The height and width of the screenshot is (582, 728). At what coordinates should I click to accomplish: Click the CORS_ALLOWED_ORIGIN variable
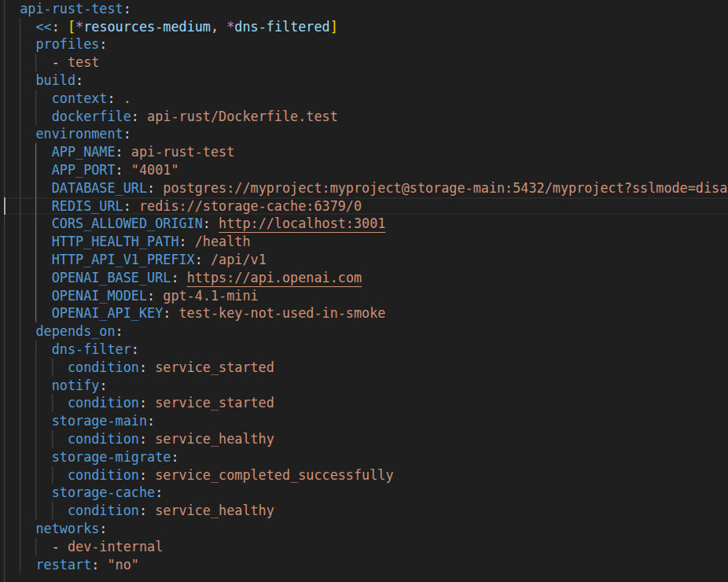(x=127, y=223)
